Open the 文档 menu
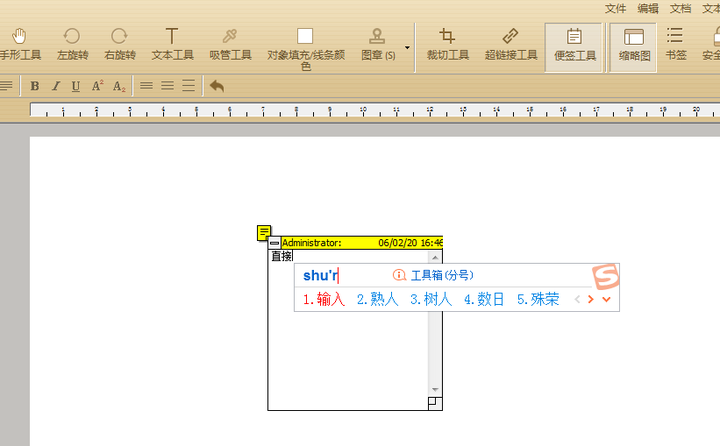Image resolution: width=720 pixels, height=446 pixels. point(681,9)
